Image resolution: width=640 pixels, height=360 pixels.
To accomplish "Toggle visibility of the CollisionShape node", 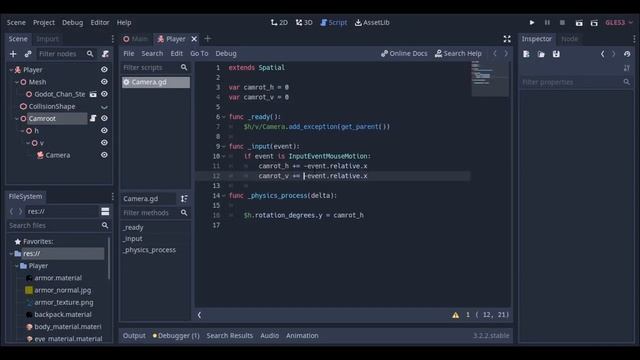I will pyautogui.click(x=104, y=107).
